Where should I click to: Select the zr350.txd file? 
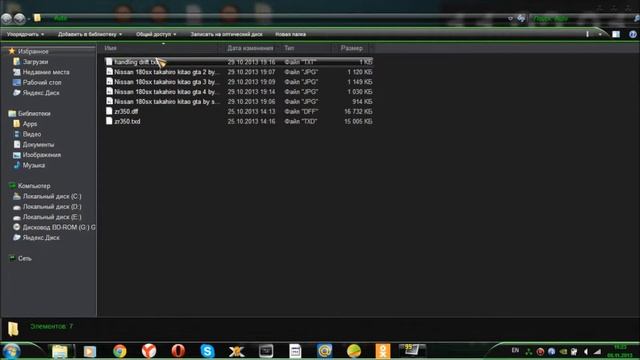pos(238,121)
